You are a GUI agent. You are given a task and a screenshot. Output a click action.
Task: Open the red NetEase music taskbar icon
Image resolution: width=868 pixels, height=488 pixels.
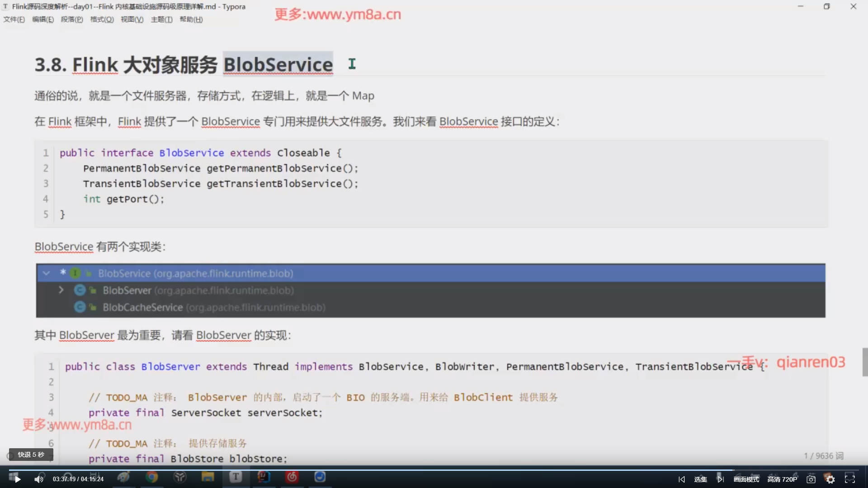coord(292,477)
